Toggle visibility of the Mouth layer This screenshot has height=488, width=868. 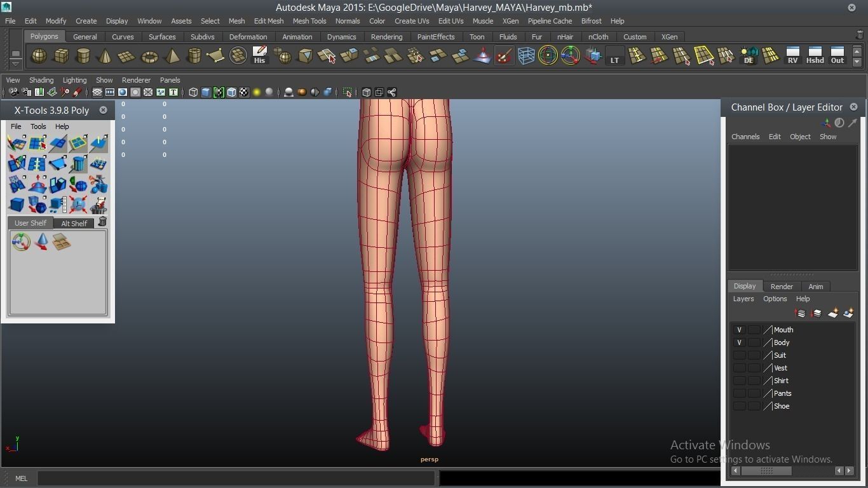739,330
